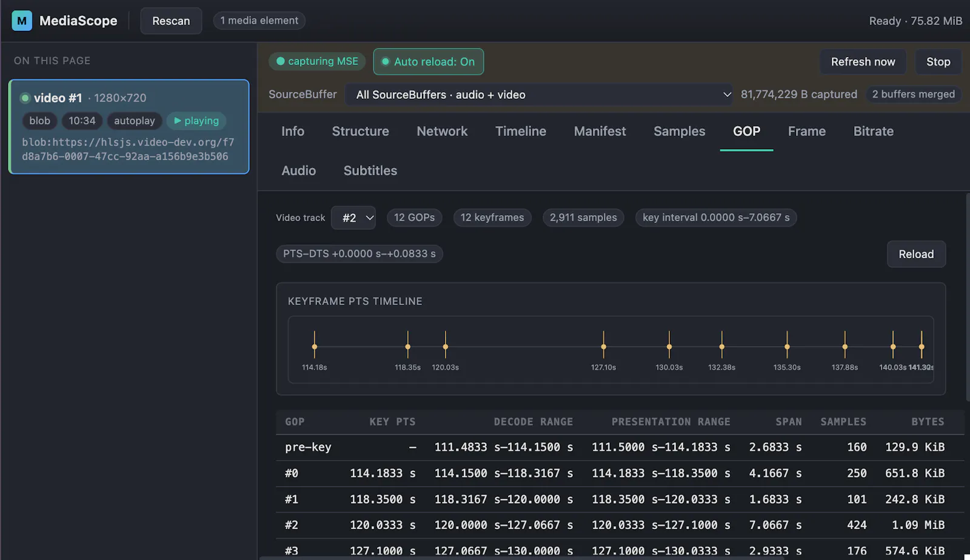Click the 12 GOPs chip
Image resolution: width=970 pixels, height=560 pixels.
(415, 218)
